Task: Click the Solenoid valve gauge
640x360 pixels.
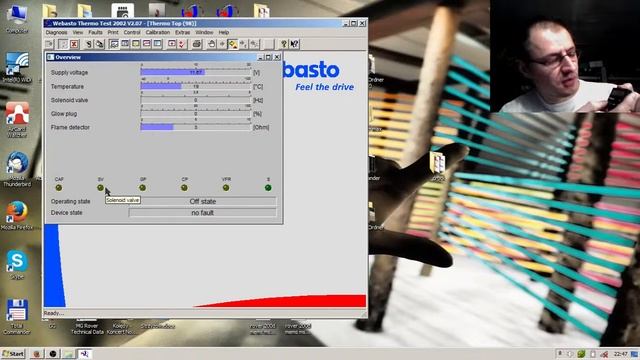Action: pyautogui.click(x=196, y=100)
